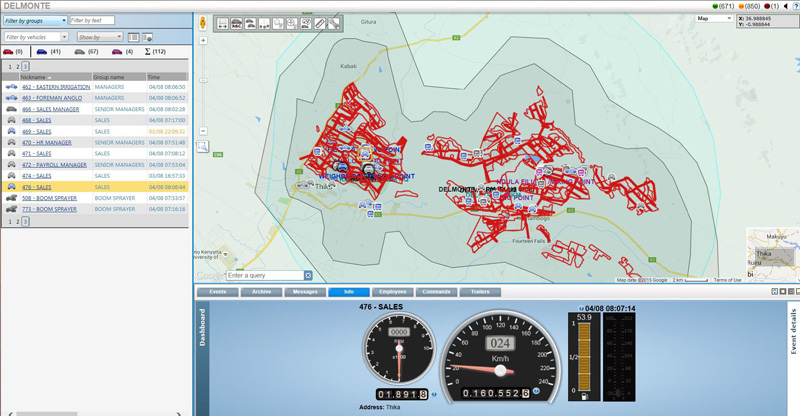The width and height of the screenshot is (800, 416).
Task: Open the Filter by vehicles dropdown
Action: [x=35, y=37]
